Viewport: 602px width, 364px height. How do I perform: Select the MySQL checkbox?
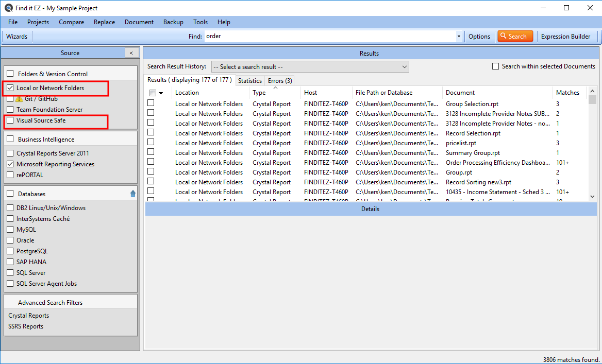click(10, 230)
